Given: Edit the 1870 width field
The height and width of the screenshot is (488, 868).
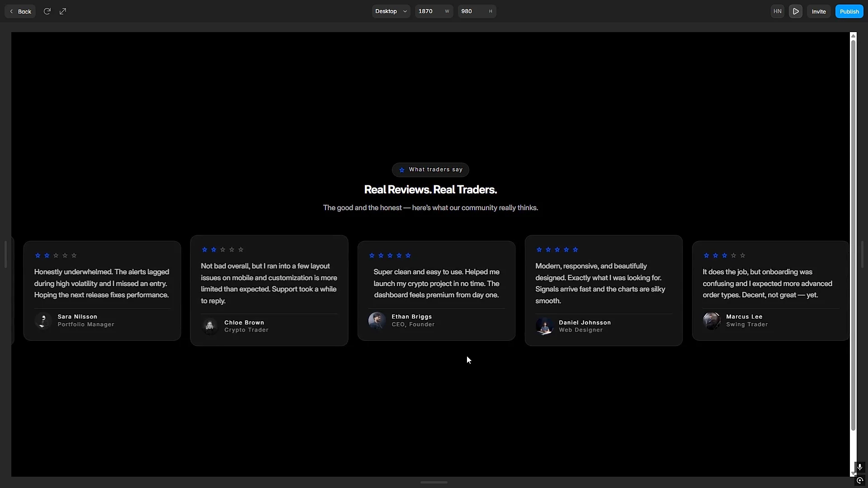Looking at the screenshot, I should coord(434,11).
